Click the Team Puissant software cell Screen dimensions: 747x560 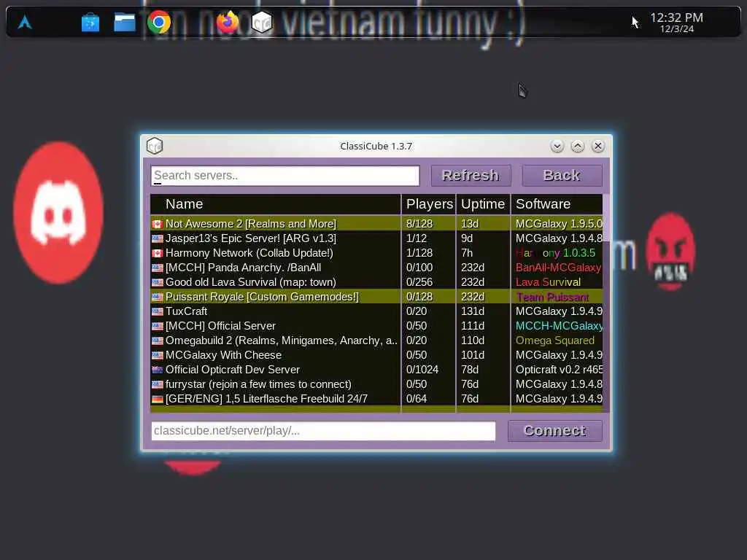coord(557,297)
